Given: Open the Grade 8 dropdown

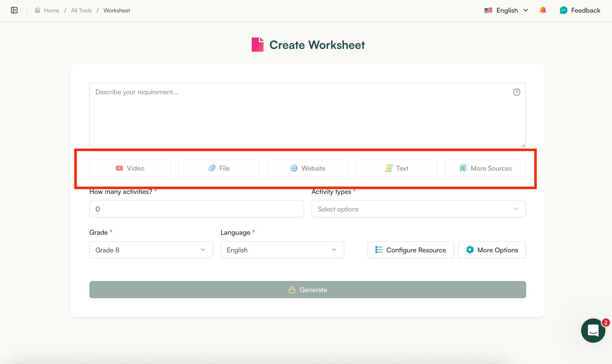Looking at the screenshot, I should tap(151, 250).
